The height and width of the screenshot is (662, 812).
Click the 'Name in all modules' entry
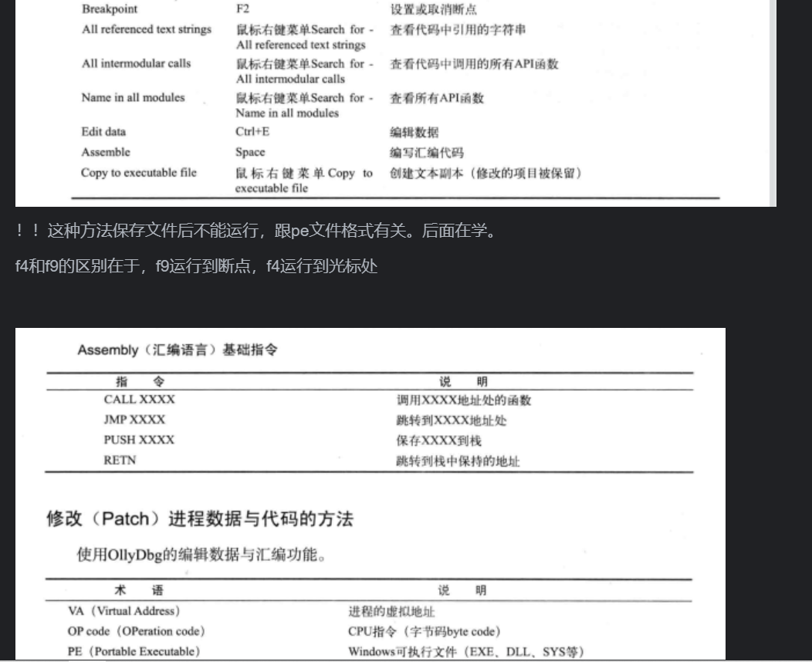pyautogui.click(x=133, y=98)
